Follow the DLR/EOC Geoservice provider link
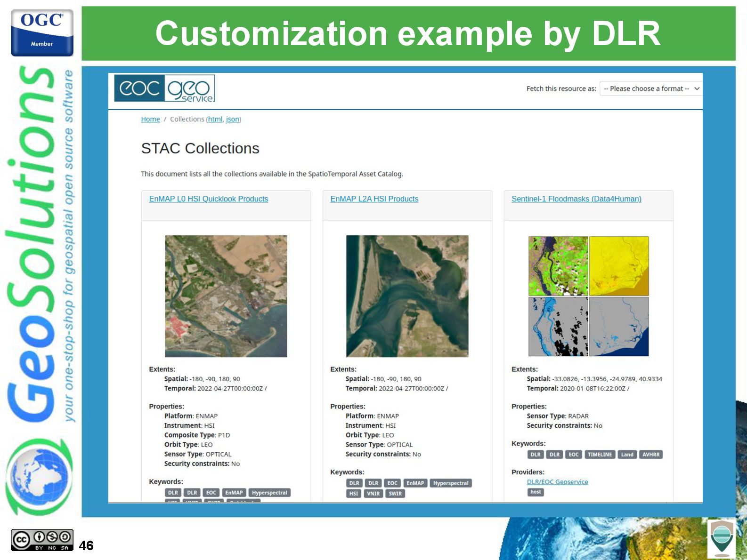The image size is (747, 560). pyautogui.click(x=557, y=482)
